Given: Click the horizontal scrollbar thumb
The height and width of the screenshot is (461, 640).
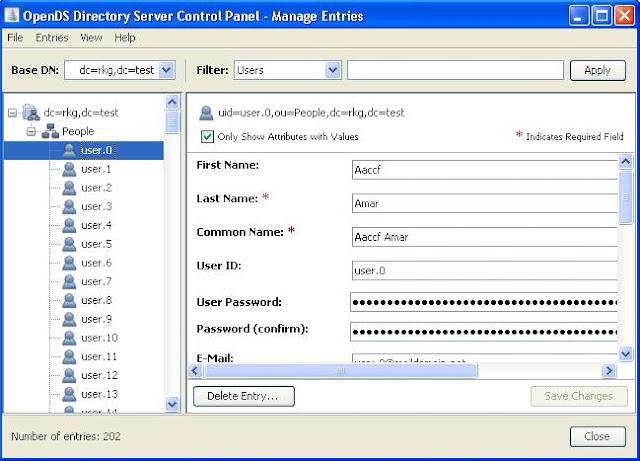Looking at the screenshot, I should 340,370.
